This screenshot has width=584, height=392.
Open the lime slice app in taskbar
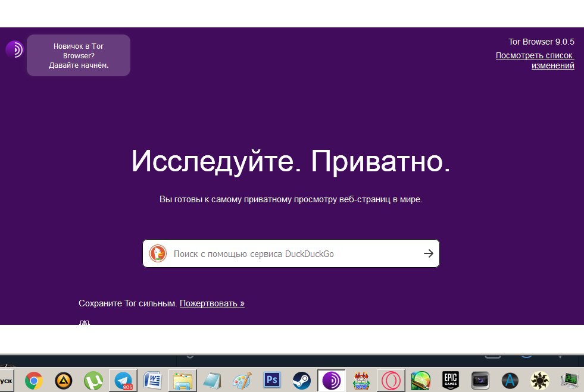point(421,381)
